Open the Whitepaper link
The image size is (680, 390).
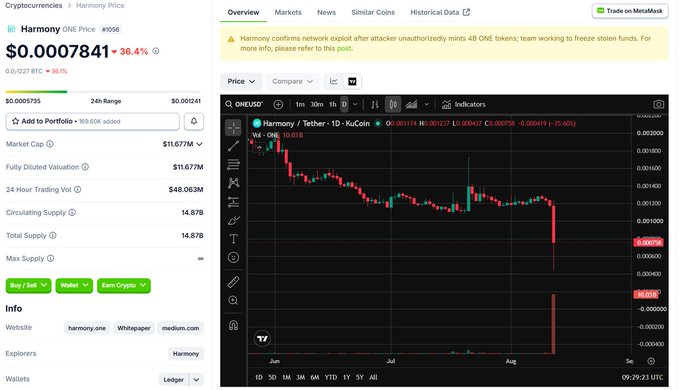pos(134,328)
